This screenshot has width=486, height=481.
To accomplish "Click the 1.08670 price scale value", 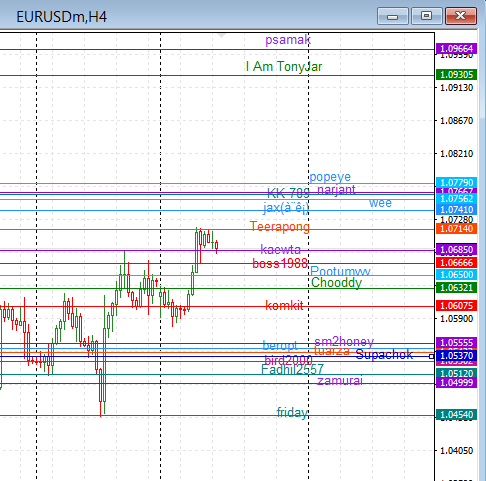I will [456, 120].
